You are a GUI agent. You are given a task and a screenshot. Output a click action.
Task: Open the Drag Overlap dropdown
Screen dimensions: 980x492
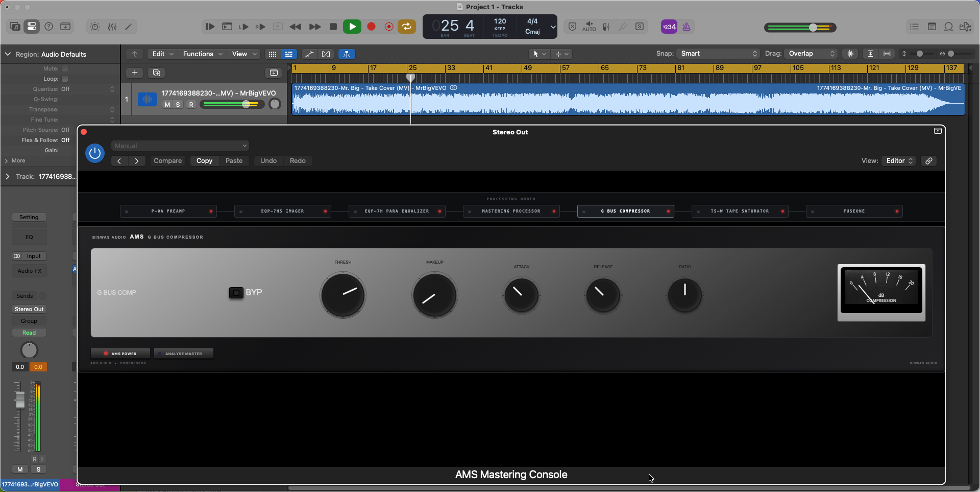[812, 54]
